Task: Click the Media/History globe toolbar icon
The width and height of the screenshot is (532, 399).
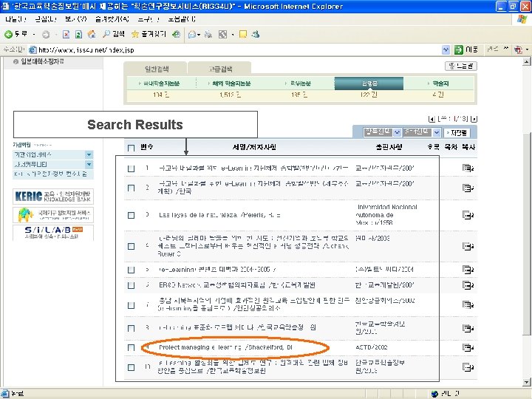Action: [176, 34]
